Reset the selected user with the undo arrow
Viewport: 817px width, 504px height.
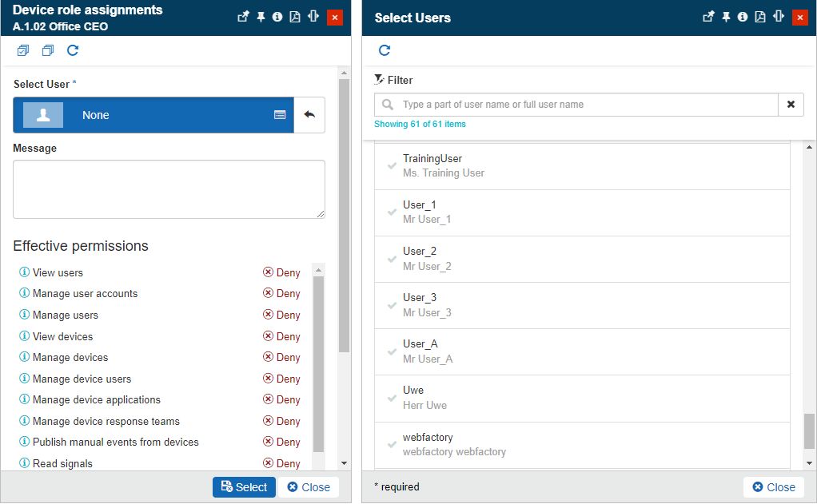(309, 115)
